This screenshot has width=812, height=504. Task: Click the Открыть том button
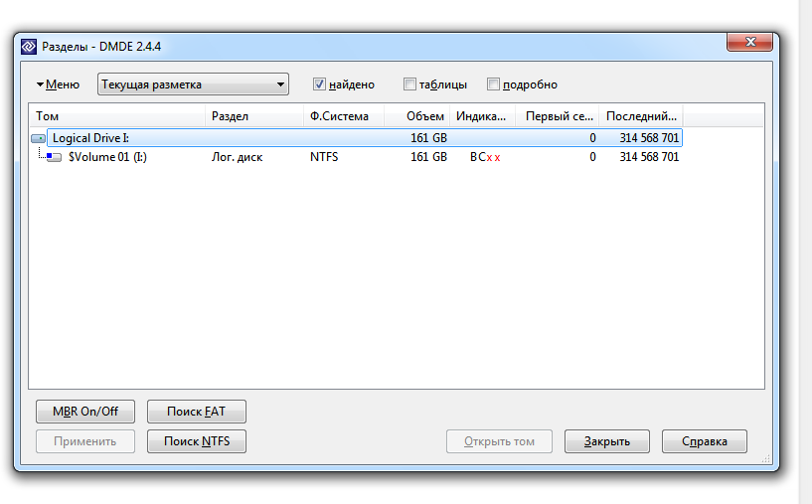pos(499,441)
